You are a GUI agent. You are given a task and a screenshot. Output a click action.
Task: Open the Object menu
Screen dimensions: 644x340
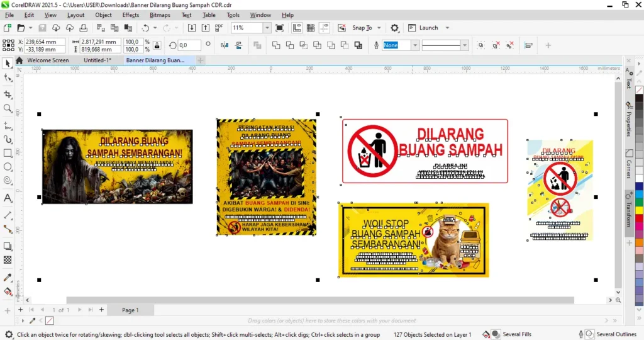[103, 15]
